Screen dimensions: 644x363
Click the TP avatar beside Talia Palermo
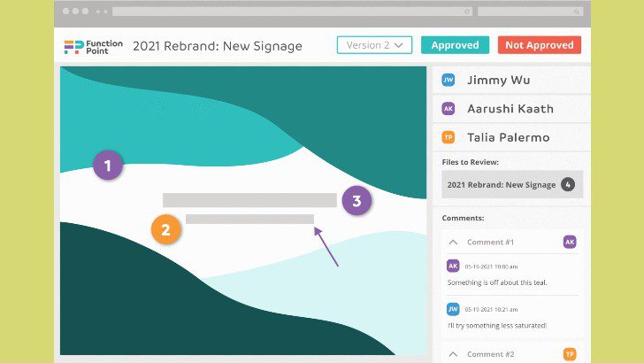point(448,137)
